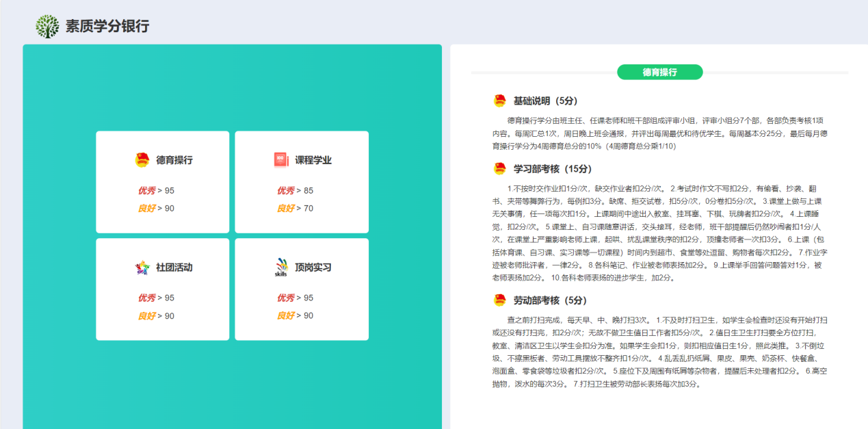The image size is (868, 429).
Task: Select the 社团活动 card title
Action: tap(174, 268)
